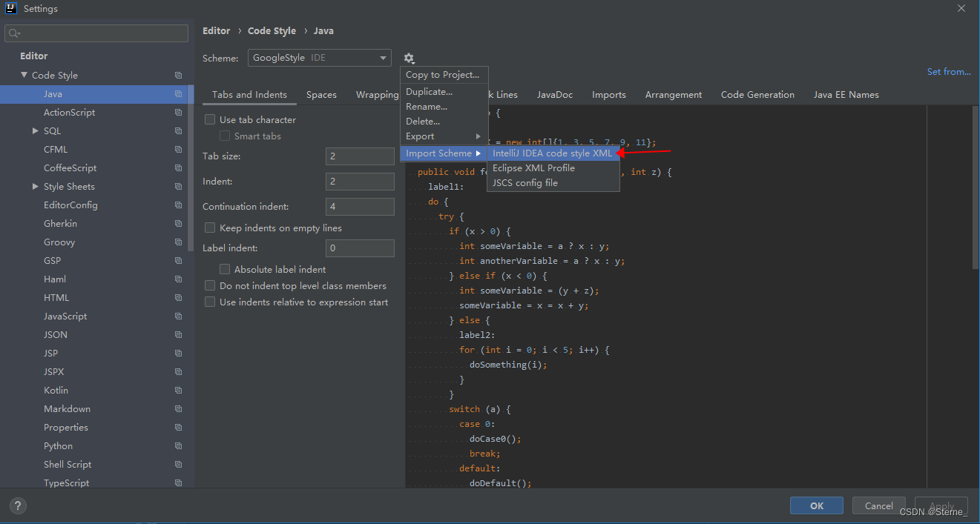Click the Tab size input field
980x524 pixels.
(360, 156)
